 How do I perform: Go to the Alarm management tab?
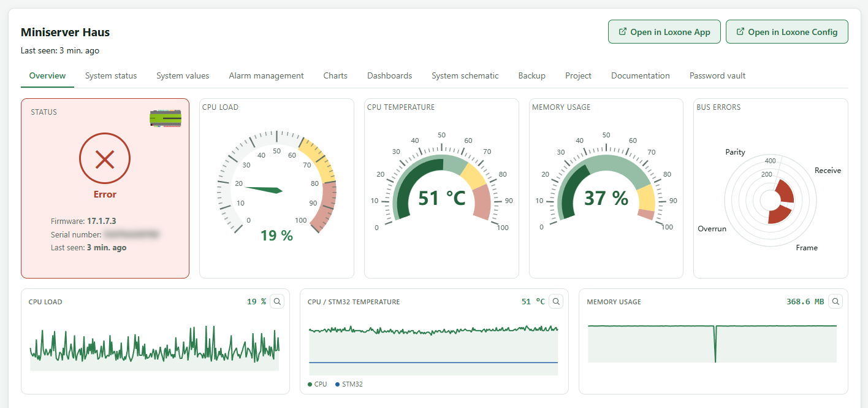[266, 76]
